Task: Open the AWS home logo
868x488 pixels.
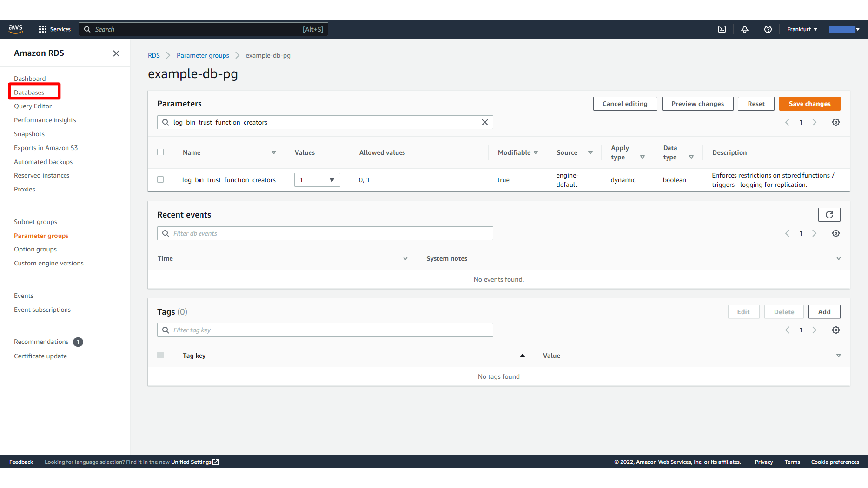Action: coord(16,29)
